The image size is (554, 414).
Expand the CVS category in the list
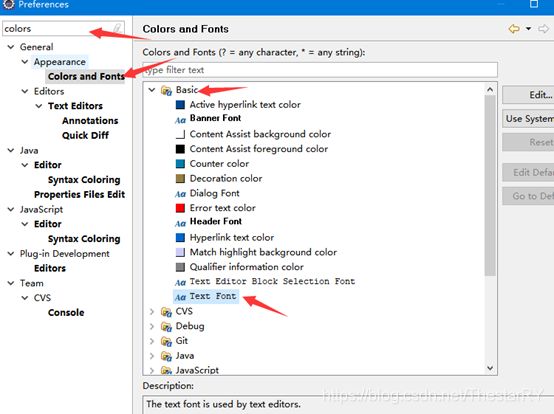(152, 312)
